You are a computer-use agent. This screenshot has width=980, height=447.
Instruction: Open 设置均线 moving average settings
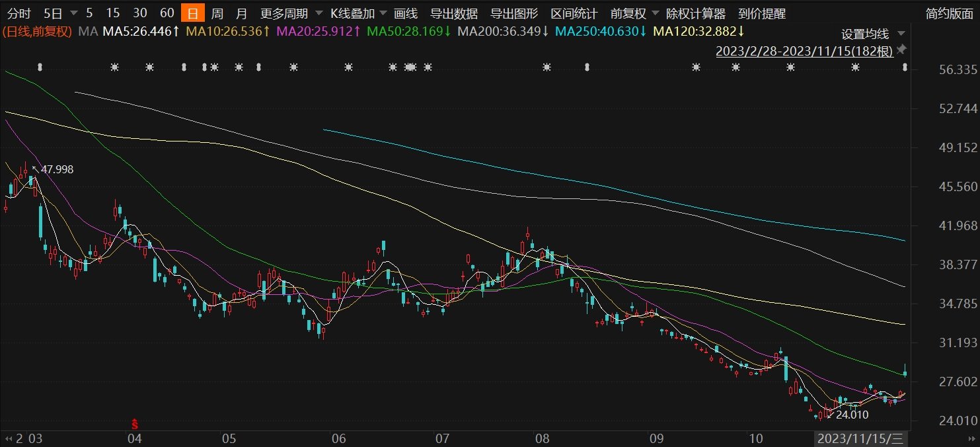pos(865,34)
